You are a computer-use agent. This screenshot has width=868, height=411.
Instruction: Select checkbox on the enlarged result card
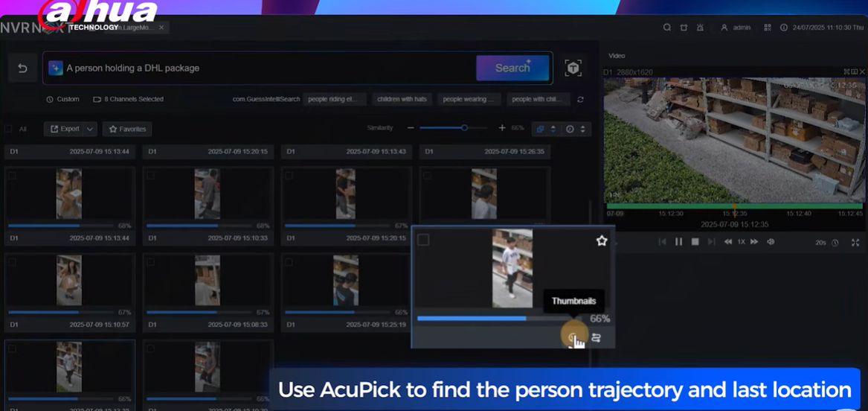click(x=423, y=240)
